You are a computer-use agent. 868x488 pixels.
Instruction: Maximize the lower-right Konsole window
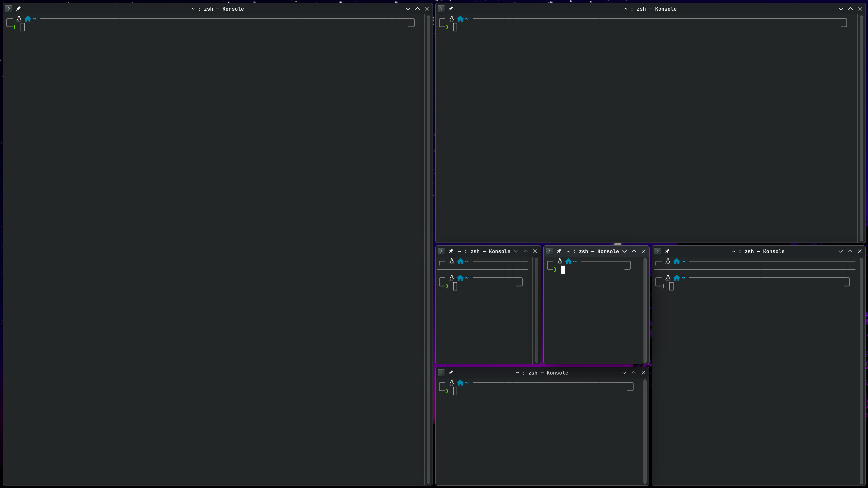click(x=850, y=251)
